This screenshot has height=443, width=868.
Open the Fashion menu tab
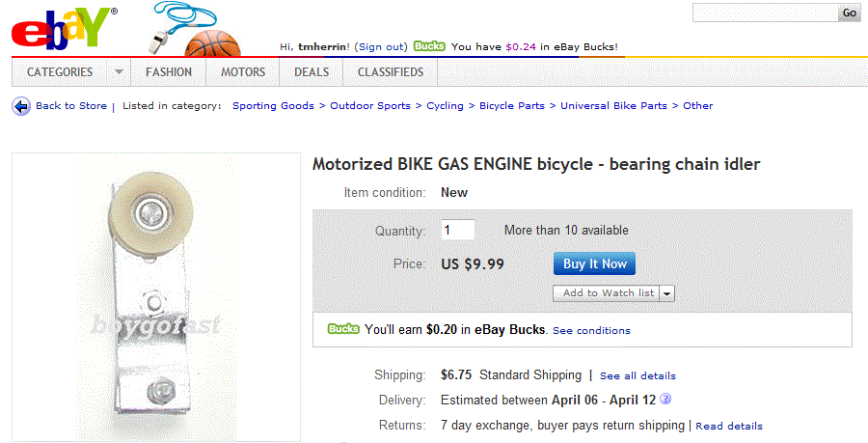(169, 72)
